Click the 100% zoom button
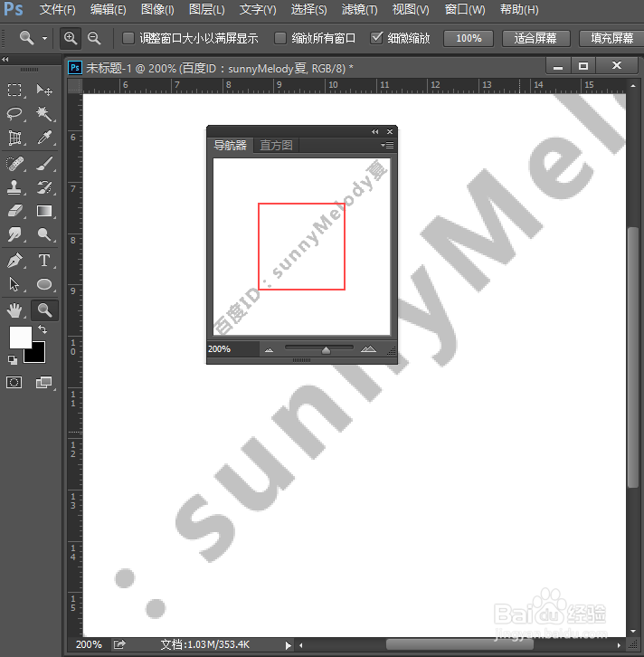This screenshot has height=657, width=644. click(469, 39)
